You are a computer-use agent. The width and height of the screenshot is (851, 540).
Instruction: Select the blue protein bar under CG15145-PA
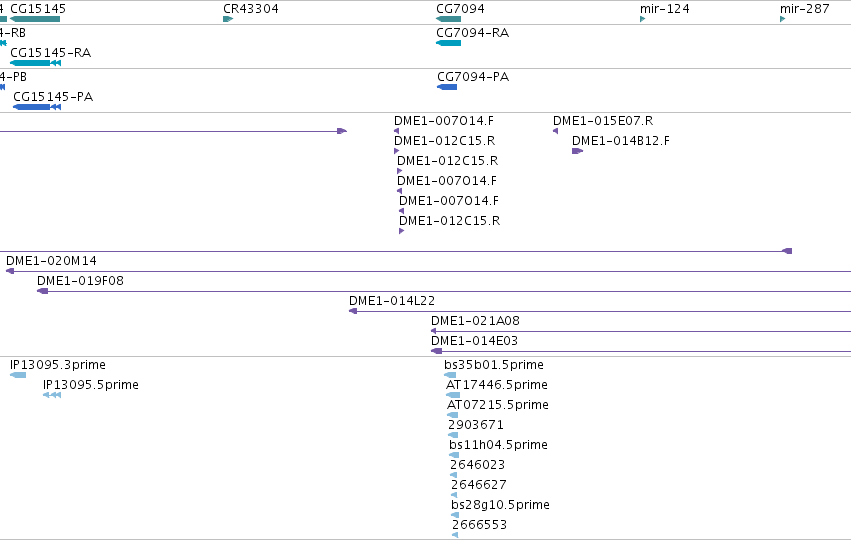pyautogui.click(x=37, y=107)
